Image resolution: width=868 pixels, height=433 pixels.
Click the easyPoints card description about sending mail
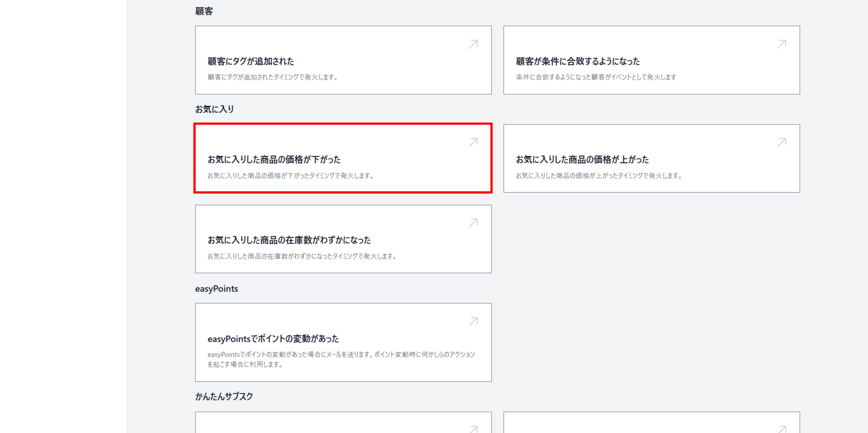(341, 359)
